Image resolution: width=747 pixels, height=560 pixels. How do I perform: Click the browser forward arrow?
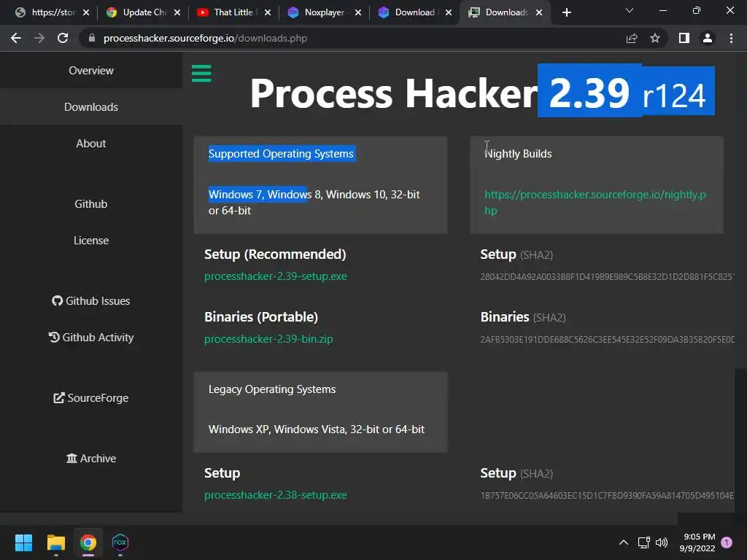pyautogui.click(x=39, y=38)
